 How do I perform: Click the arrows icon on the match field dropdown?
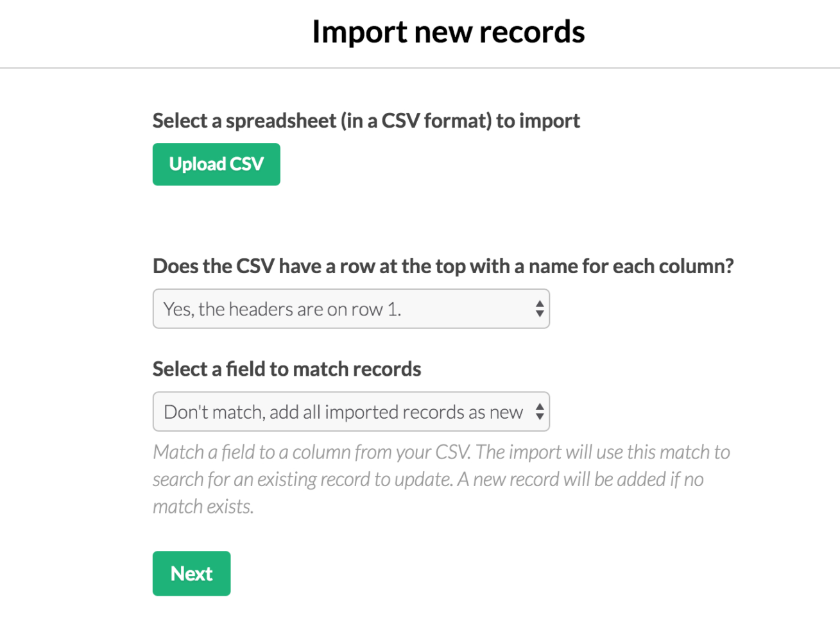click(540, 412)
